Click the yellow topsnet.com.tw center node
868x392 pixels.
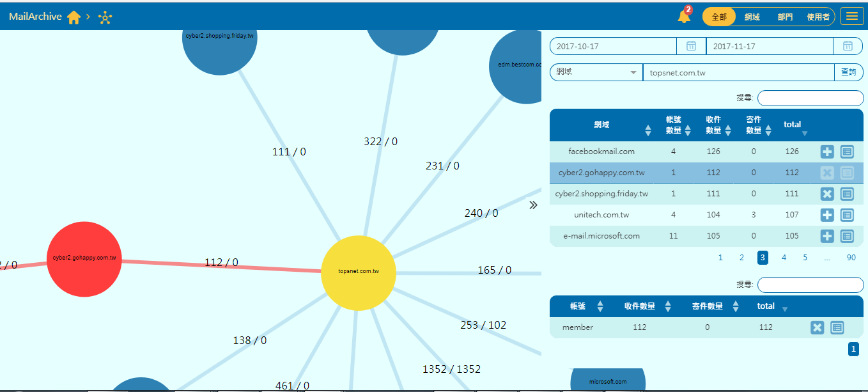(x=359, y=273)
